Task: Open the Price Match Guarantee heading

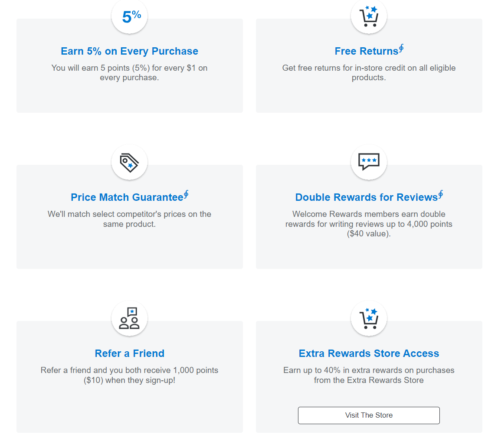Action: pyautogui.click(x=127, y=197)
